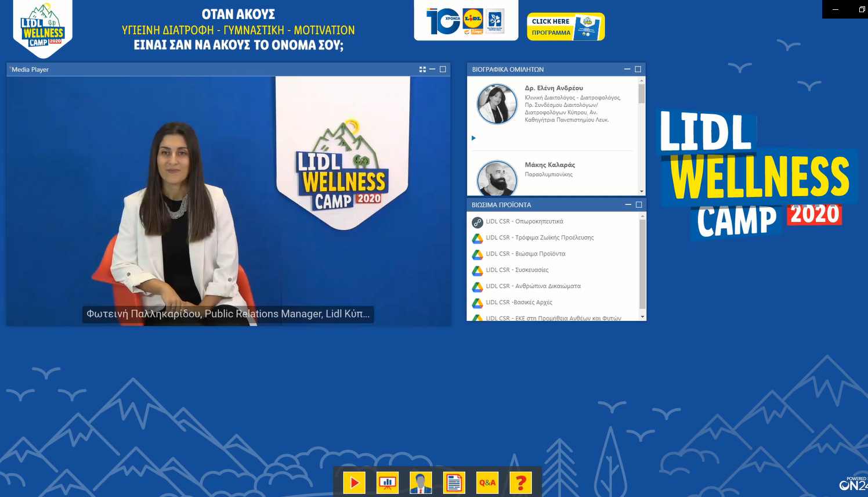Viewport: 868px width, 497px height.
Task: Minimize the ΒΙΩΣΙΜΑ ΠΡΟΪΟΝΤΑ panel
Action: click(x=628, y=204)
